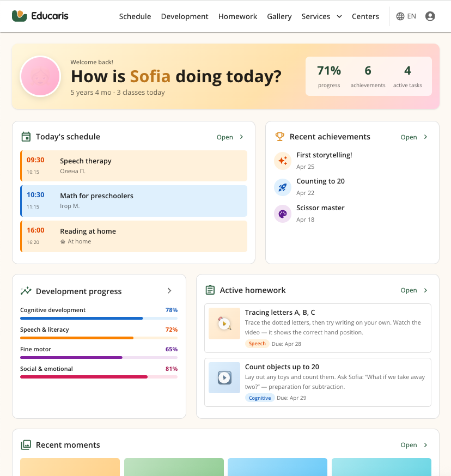Click the Scissor master palette badge
The height and width of the screenshot is (476, 451).
[282, 213]
